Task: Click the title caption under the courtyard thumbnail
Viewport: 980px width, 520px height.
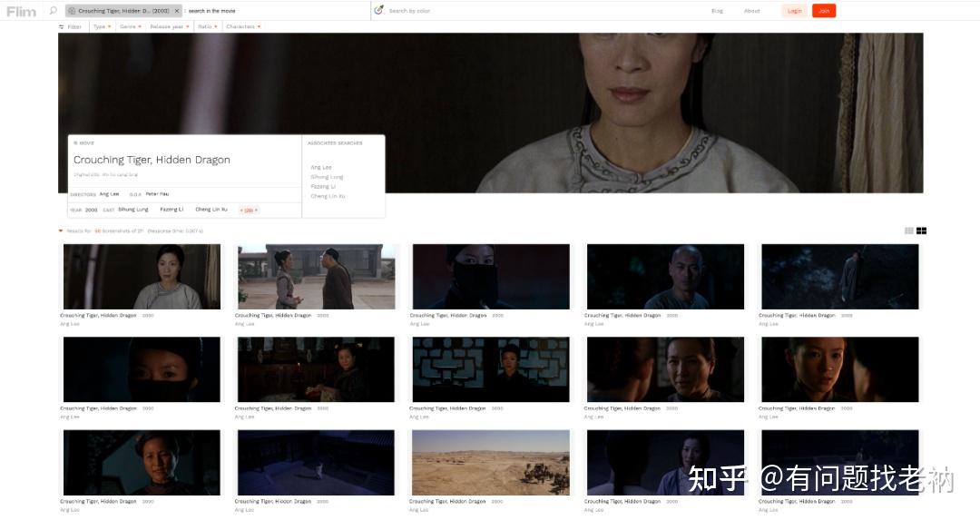Action: coord(273,316)
